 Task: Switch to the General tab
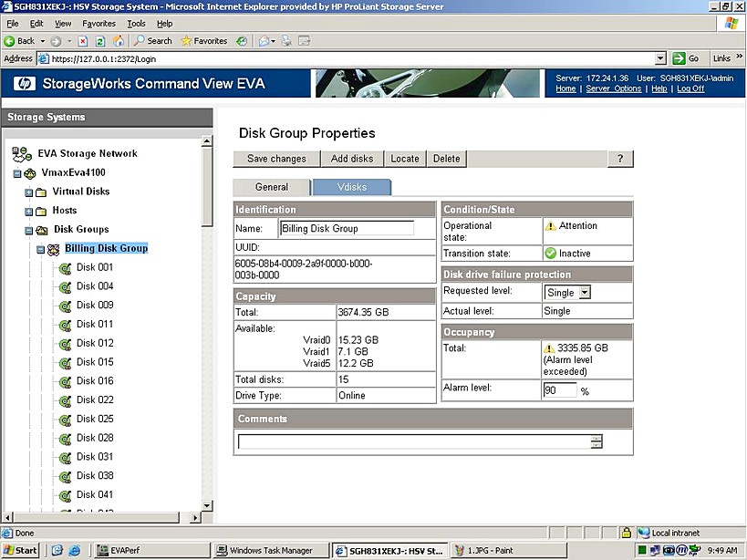[x=272, y=187]
